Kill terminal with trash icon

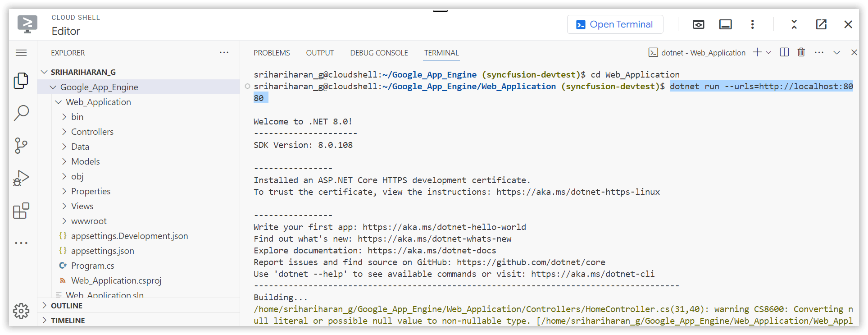(801, 52)
